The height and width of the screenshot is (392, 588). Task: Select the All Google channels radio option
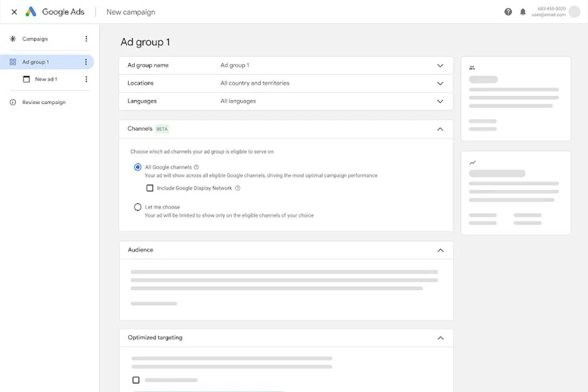(138, 167)
